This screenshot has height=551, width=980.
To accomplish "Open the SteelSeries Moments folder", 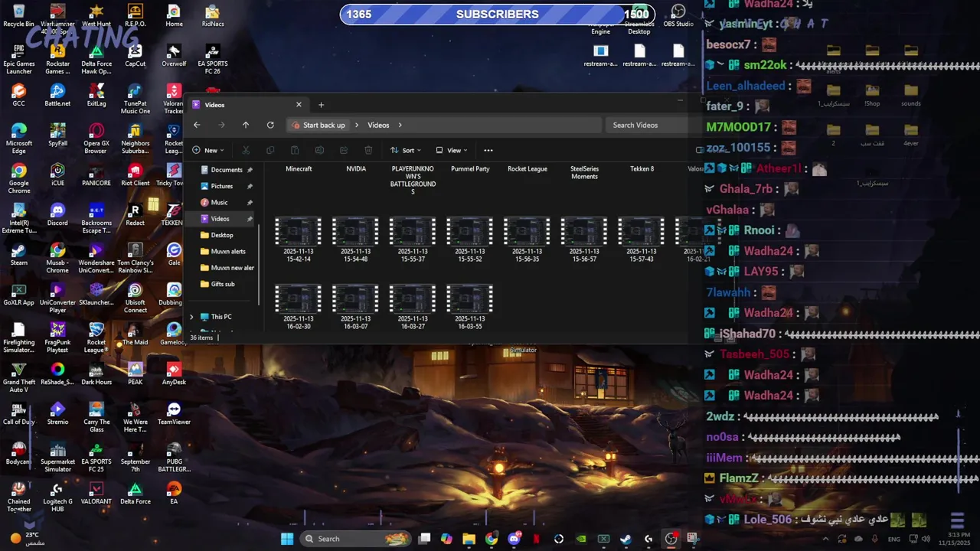I will click(584, 173).
